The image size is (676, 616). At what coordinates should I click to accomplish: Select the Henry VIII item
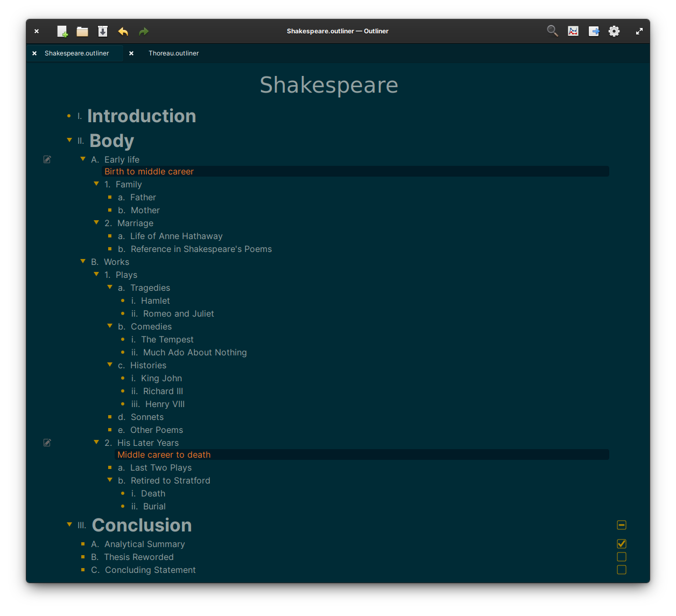[165, 404]
